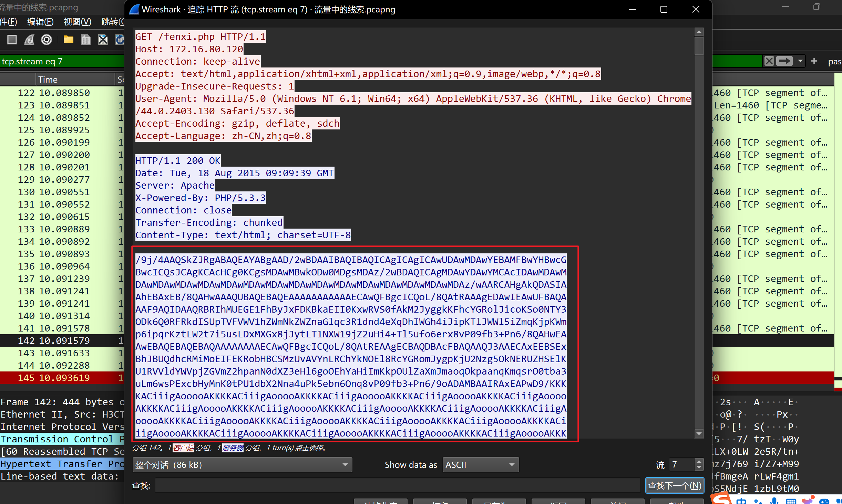Screen dimensions: 842x504
Task: Open the display filter history dropdown arrow
Action: point(800,61)
